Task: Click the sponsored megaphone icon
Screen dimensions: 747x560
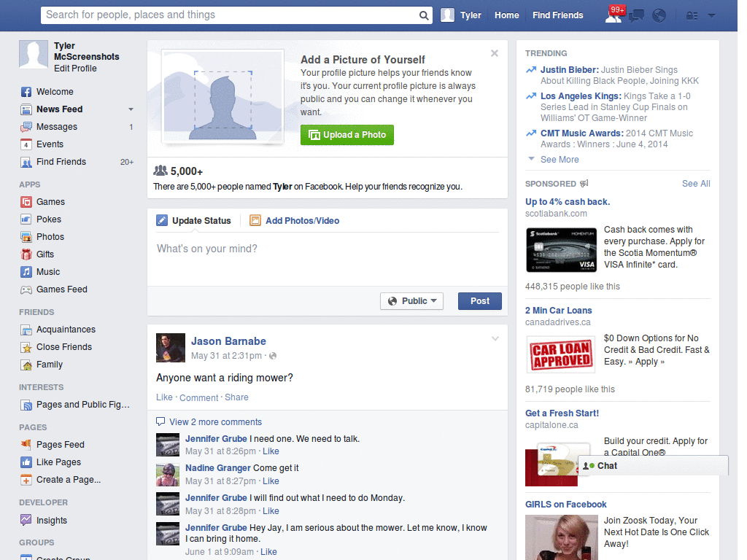Action: click(x=584, y=183)
